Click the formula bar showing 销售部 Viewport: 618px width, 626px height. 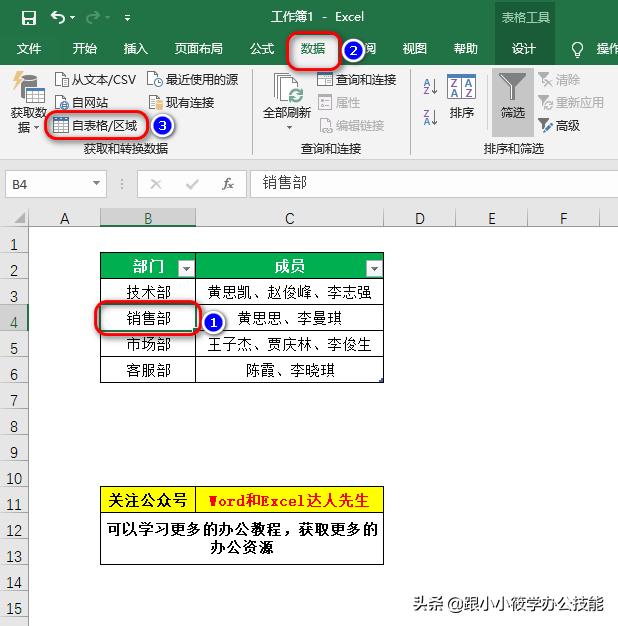434,184
